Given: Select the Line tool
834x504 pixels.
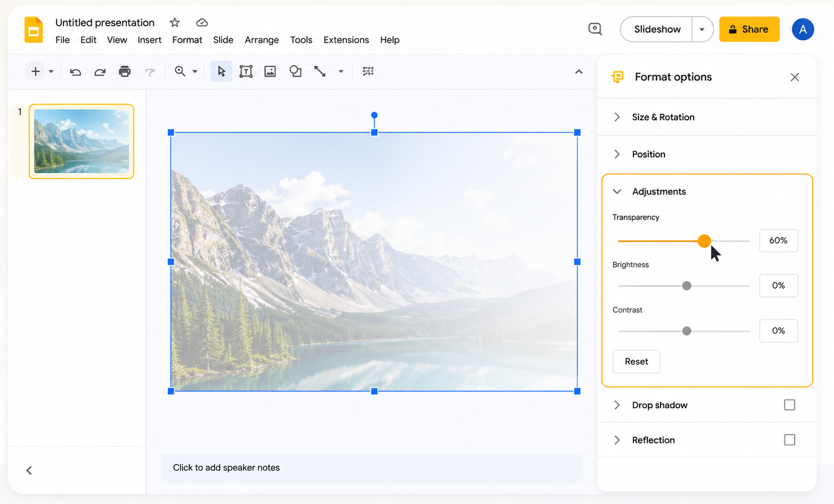Looking at the screenshot, I should point(320,71).
